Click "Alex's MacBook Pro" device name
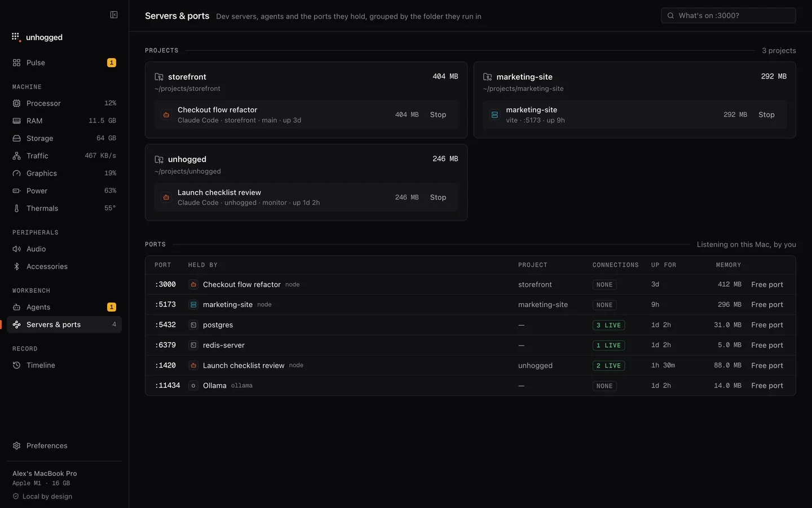Image resolution: width=812 pixels, height=508 pixels. tap(45, 474)
